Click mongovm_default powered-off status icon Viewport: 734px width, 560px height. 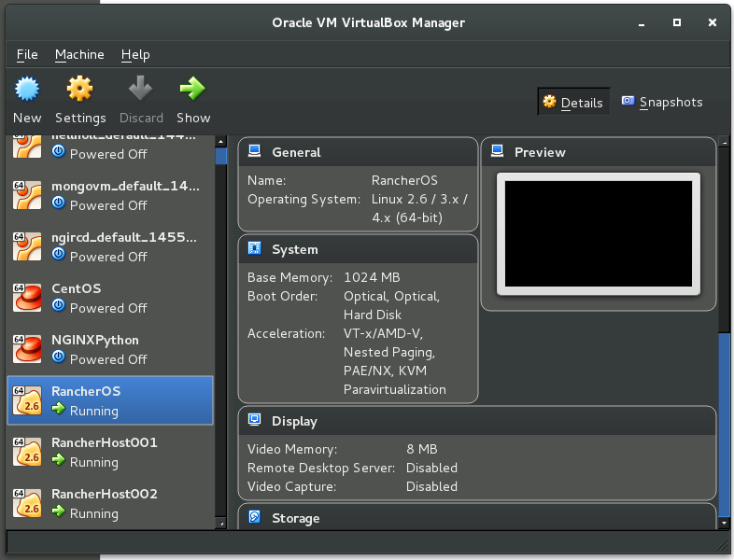[59, 203]
